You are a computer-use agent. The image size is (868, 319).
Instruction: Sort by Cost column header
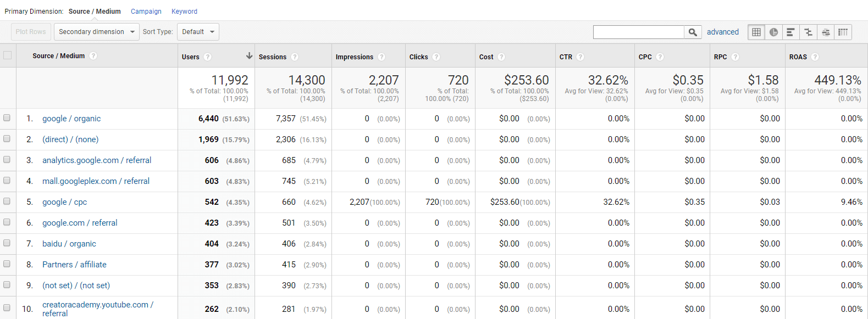[486, 57]
